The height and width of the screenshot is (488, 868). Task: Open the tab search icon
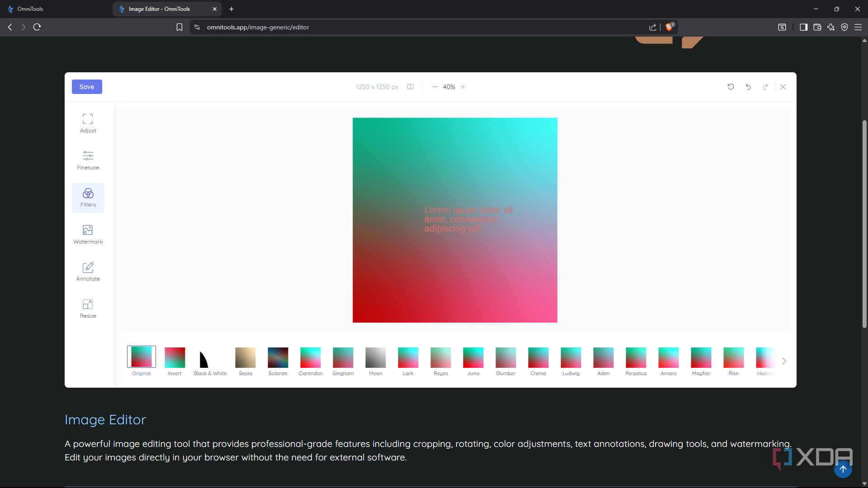point(782,27)
